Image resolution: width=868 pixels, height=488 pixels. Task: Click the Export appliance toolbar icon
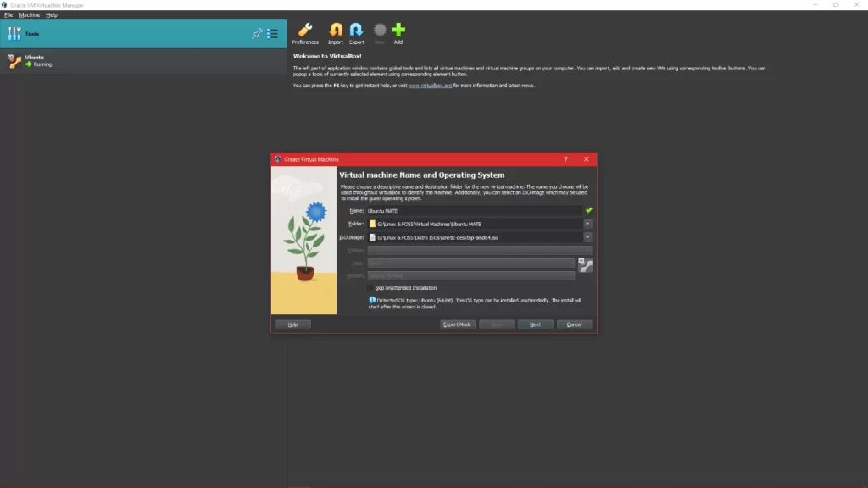(x=357, y=33)
